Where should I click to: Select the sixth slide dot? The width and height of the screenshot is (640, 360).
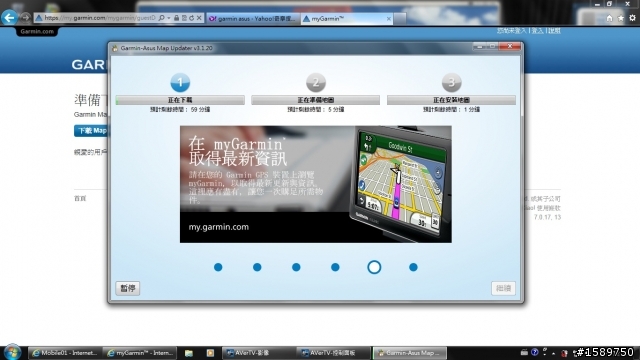[x=413, y=267]
